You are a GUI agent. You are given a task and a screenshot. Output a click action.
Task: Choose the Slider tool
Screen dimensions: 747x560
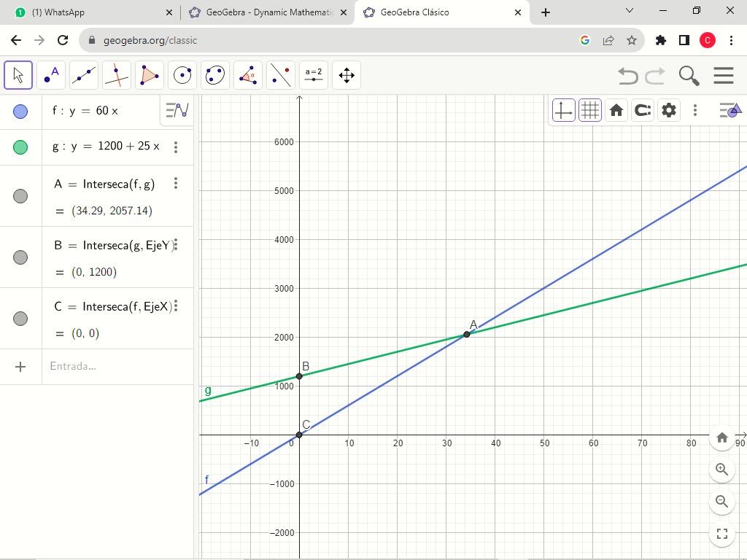pos(314,75)
